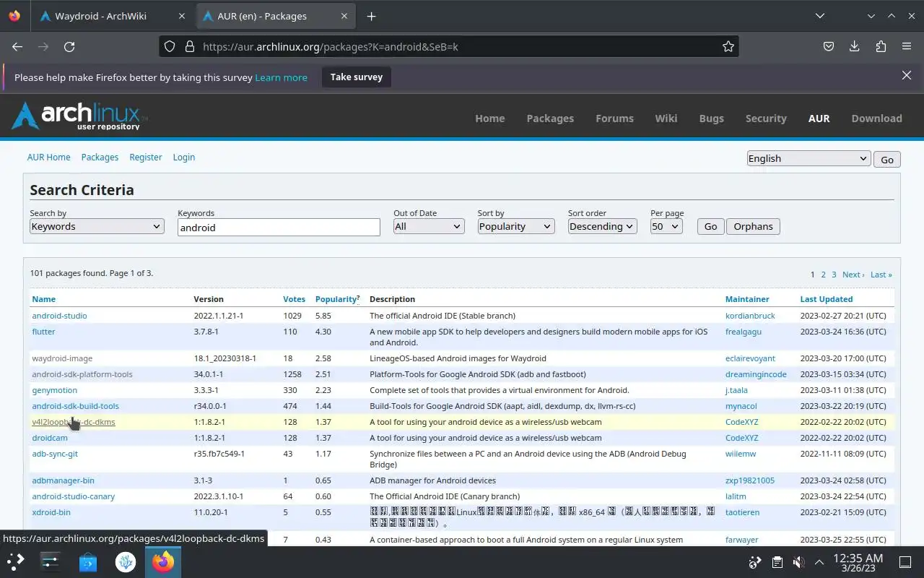
Task: Open the genymotion package link
Action: (x=54, y=390)
